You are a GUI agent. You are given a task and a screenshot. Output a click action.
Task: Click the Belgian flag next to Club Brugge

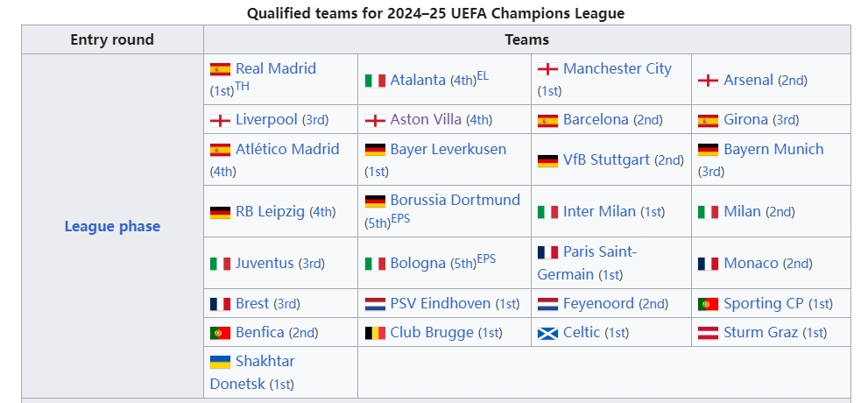coord(375,333)
